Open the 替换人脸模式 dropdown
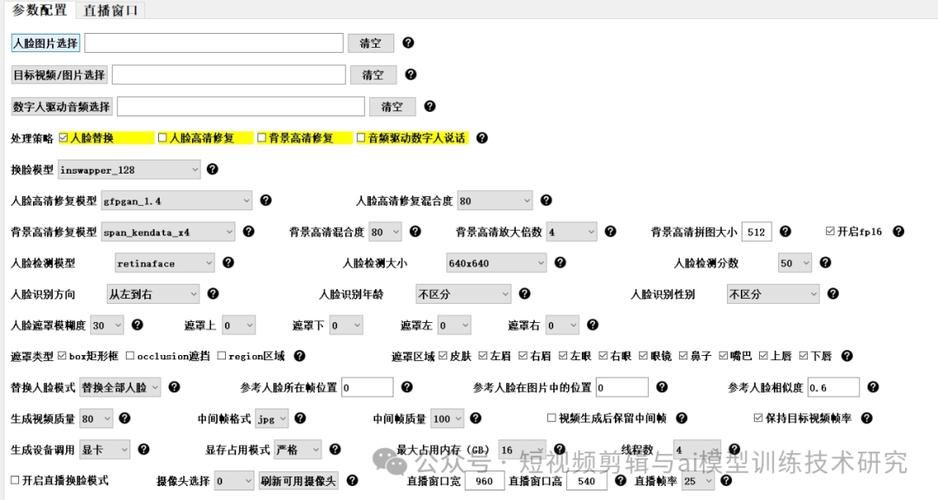The width and height of the screenshot is (938, 500). tap(119, 387)
